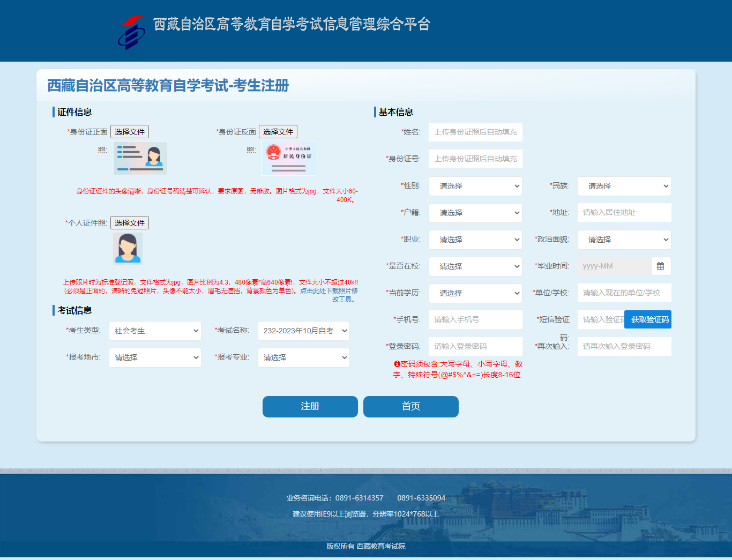The width and height of the screenshot is (732, 560).
Task: Click the login password input field
Action: pyautogui.click(x=475, y=346)
